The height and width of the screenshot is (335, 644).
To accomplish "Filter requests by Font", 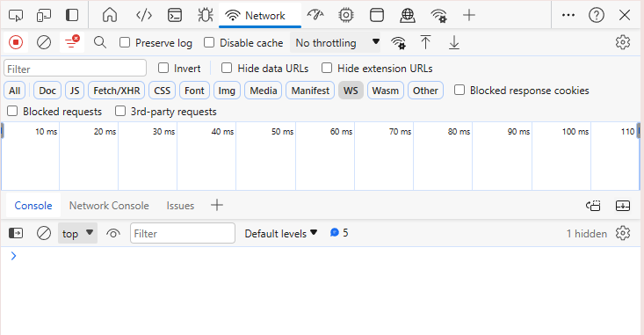I will [194, 91].
